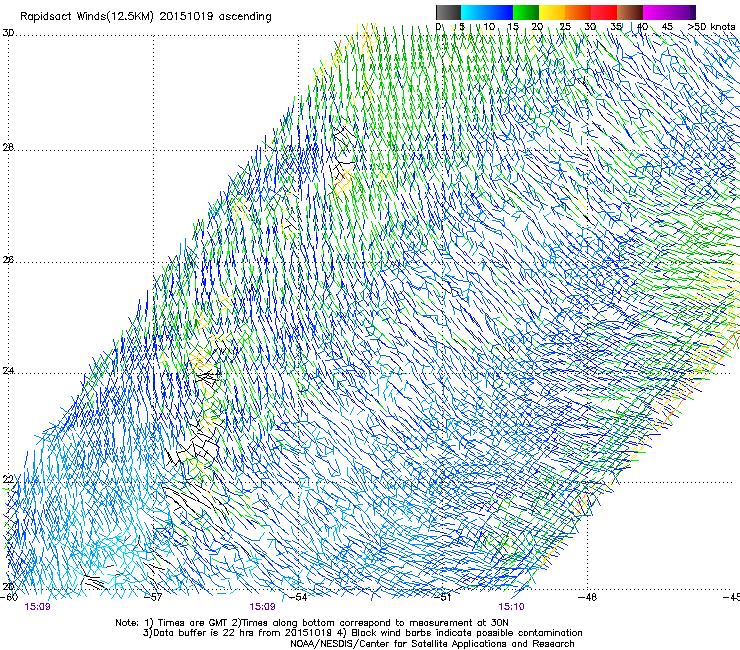Select the '-51' longitude axis label
This screenshot has height=650, width=740.
443,597
